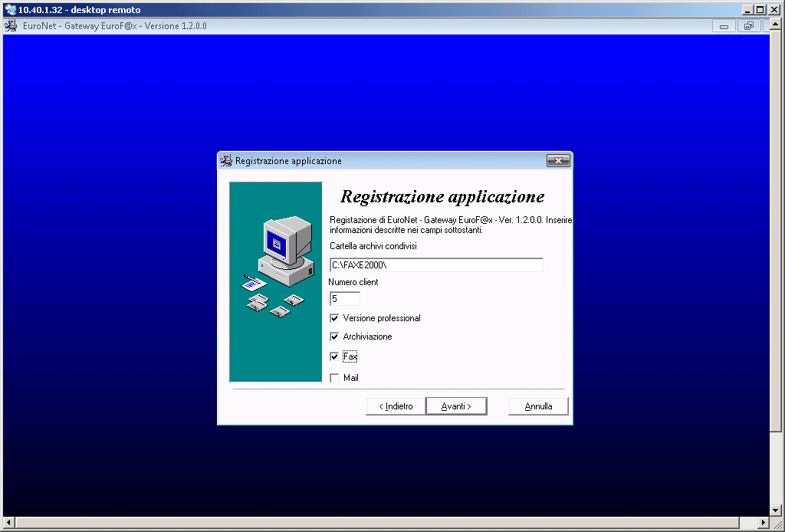Viewport: 785px width, 532px height.
Task: Click the Numero client label
Action: pyautogui.click(x=353, y=282)
